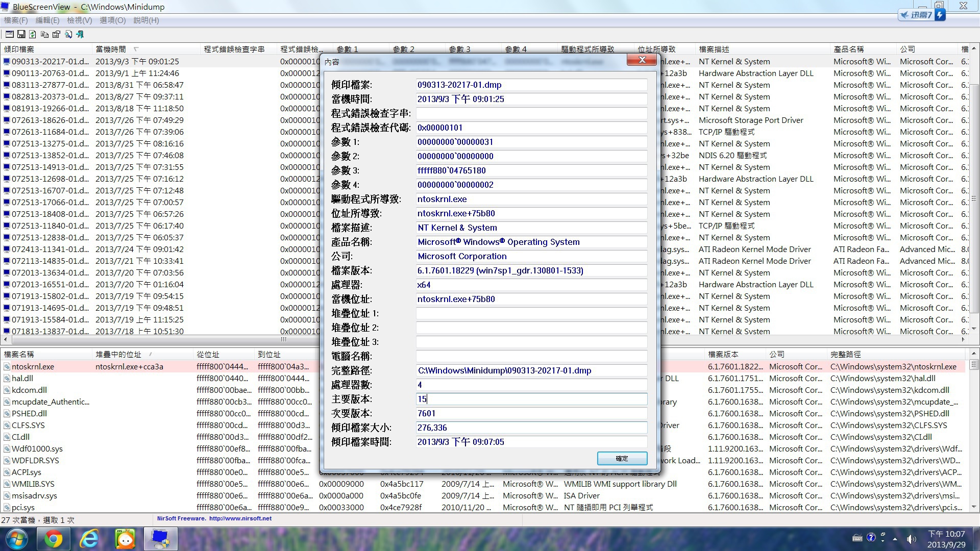Click the Windows Start button

click(16, 539)
